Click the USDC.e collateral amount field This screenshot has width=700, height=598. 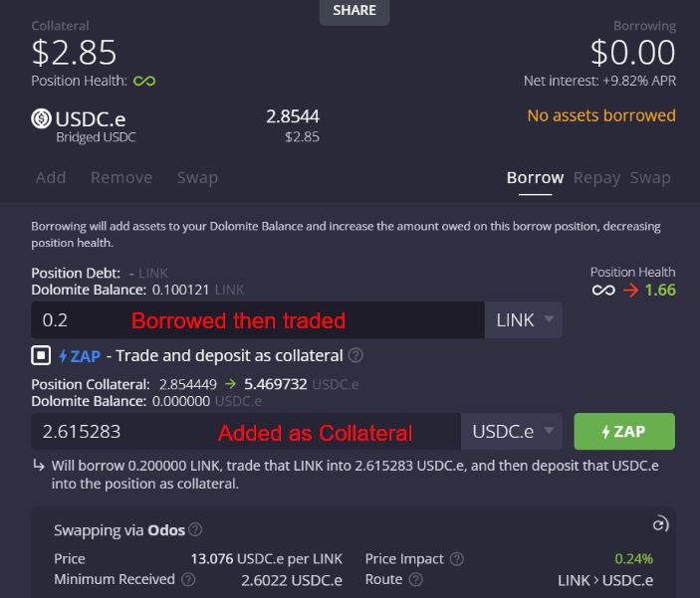pyautogui.click(x=245, y=432)
